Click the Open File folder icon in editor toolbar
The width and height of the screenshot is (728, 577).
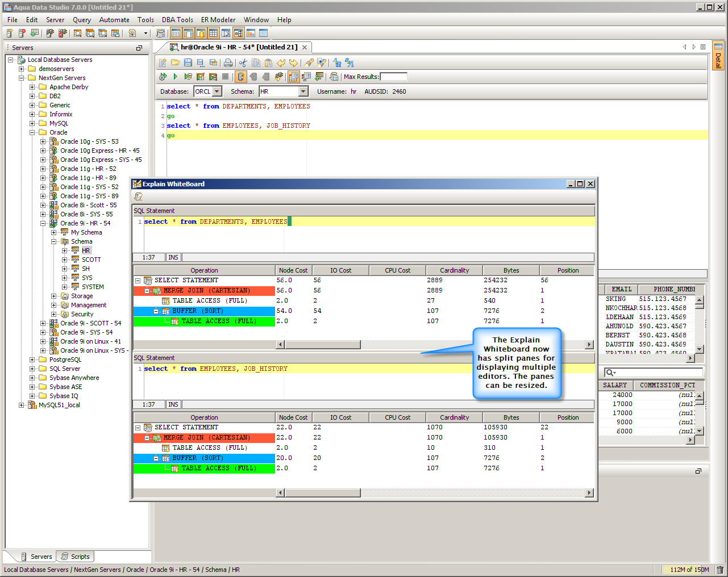point(175,63)
